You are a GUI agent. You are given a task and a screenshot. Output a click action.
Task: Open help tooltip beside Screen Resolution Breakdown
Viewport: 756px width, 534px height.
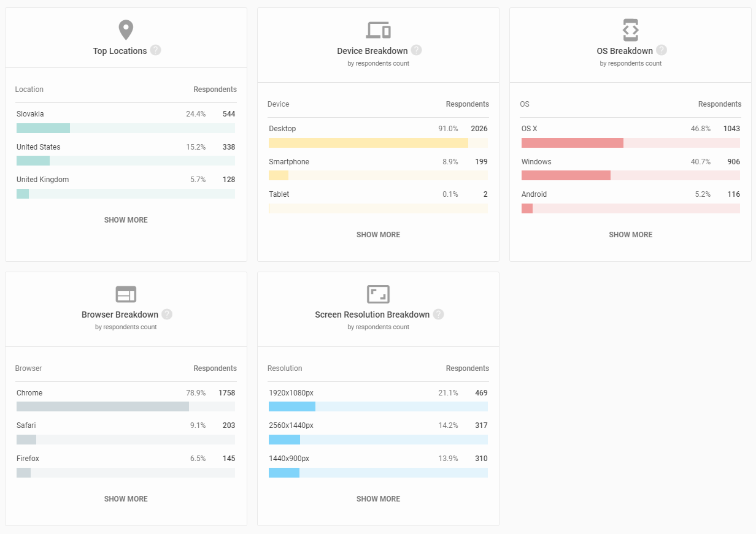pyautogui.click(x=438, y=314)
